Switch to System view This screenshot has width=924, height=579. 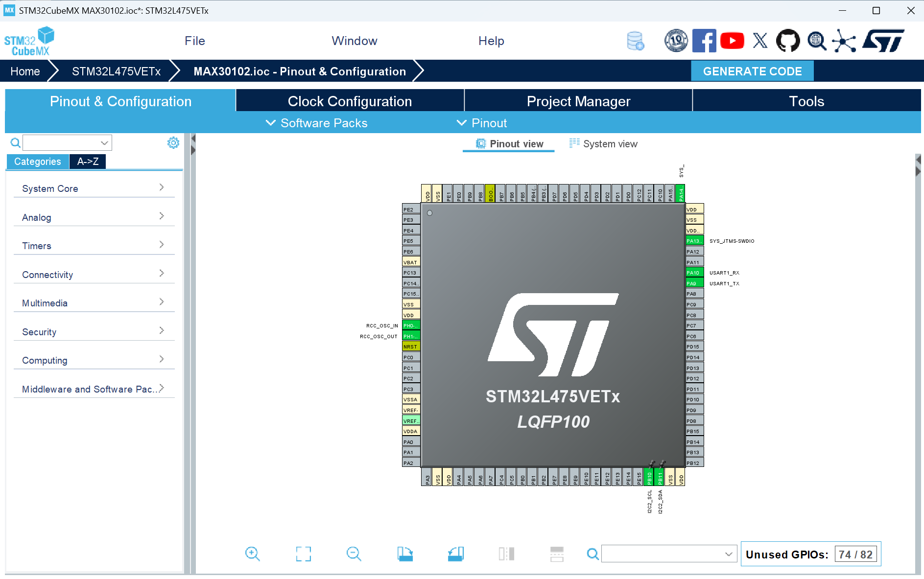point(603,144)
